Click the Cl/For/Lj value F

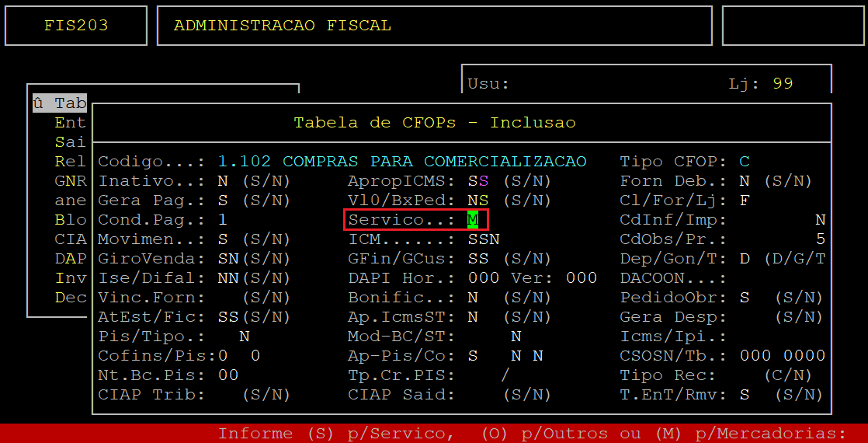(x=744, y=201)
